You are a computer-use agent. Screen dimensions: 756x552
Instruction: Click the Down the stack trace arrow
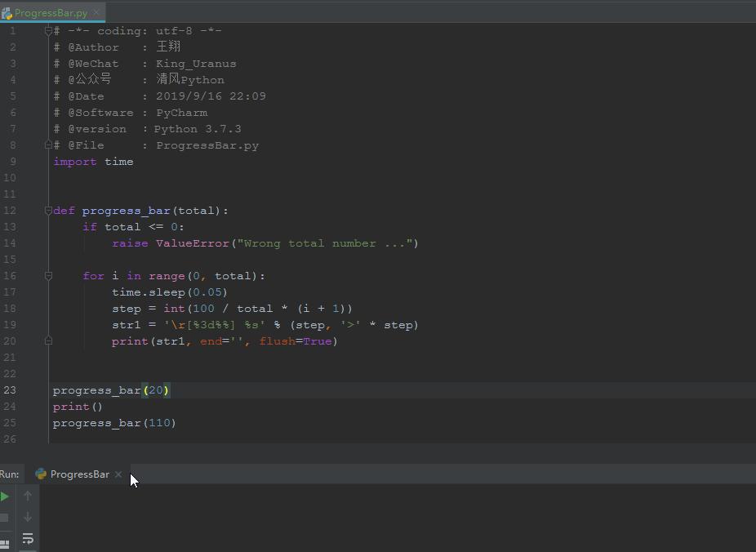(x=28, y=517)
